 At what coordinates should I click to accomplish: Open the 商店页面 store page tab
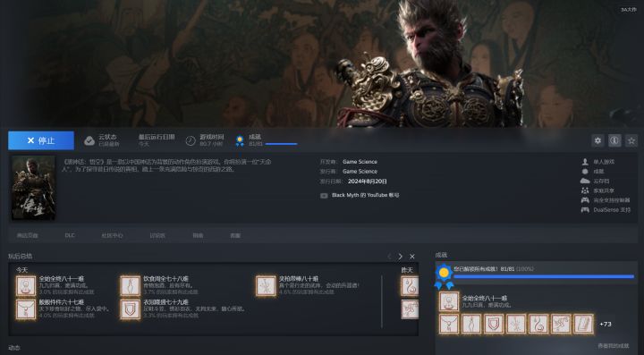[x=27, y=235]
